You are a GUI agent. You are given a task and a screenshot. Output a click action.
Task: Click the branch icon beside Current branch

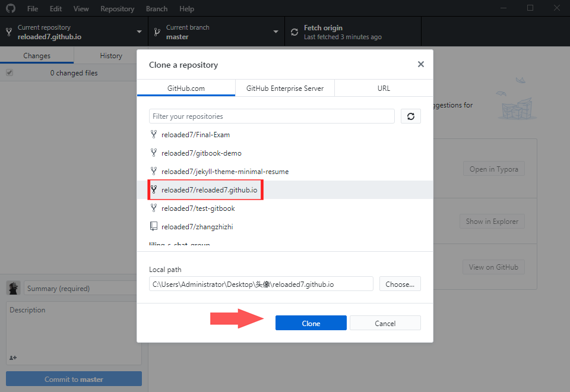tap(157, 32)
